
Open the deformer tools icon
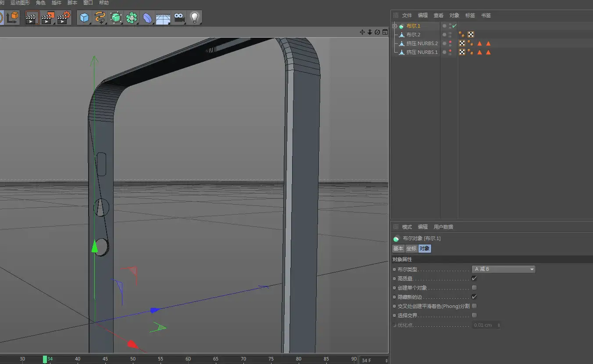tap(147, 18)
